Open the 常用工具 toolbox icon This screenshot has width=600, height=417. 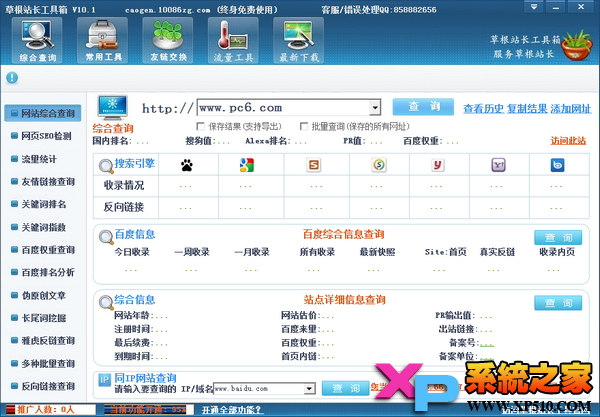(103, 41)
